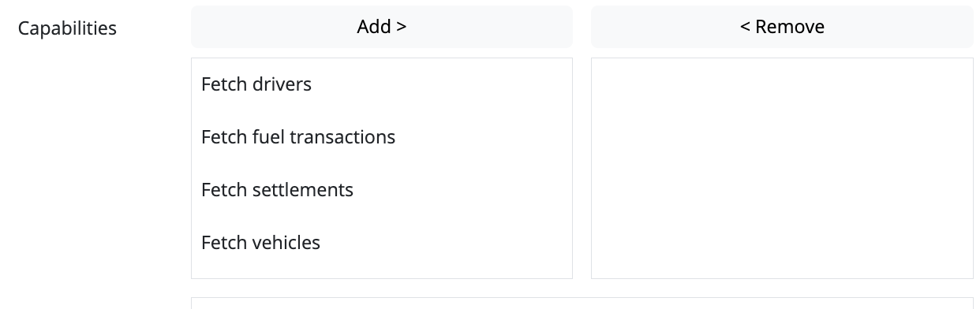This screenshot has width=980, height=309.
Task: Focus the partially visible field below lists
Action: pos(582,303)
